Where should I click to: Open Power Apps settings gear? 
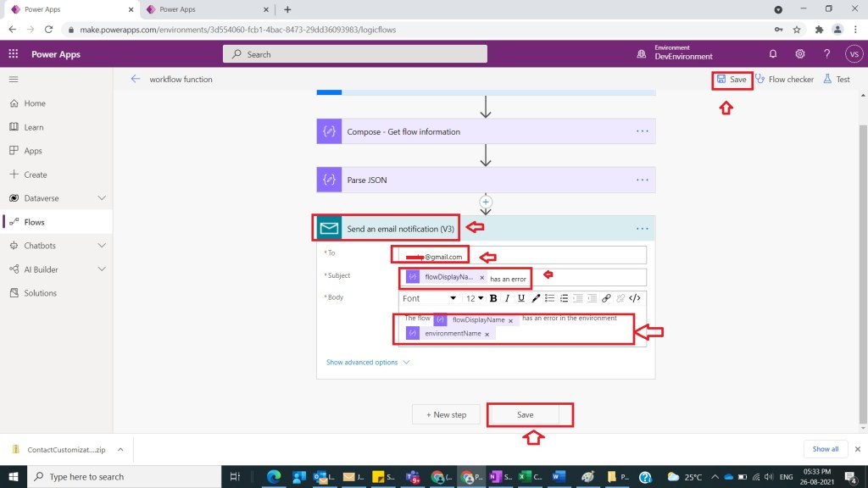(x=800, y=54)
